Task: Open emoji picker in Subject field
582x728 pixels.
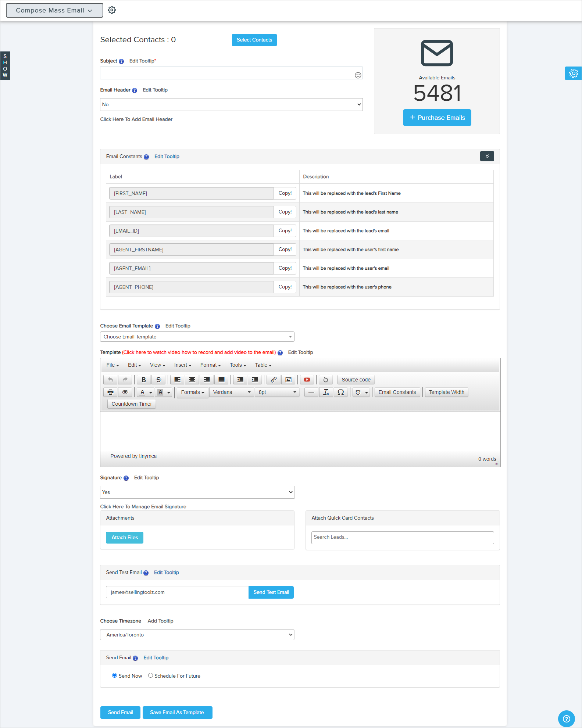Action: pos(358,75)
